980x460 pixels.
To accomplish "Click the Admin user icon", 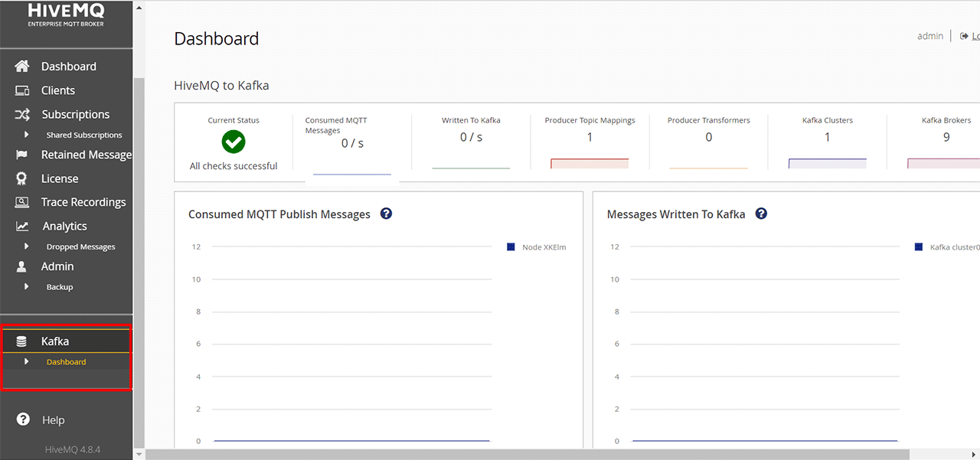I will tap(23, 266).
